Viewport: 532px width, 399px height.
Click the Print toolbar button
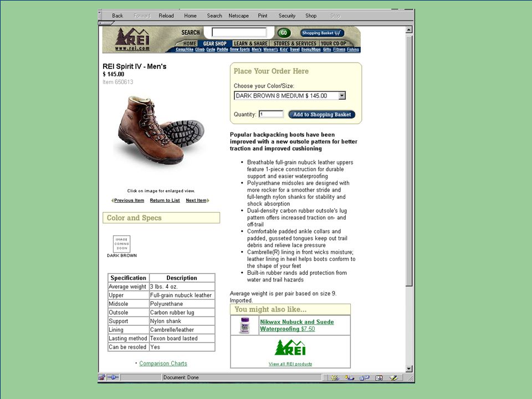click(262, 16)
